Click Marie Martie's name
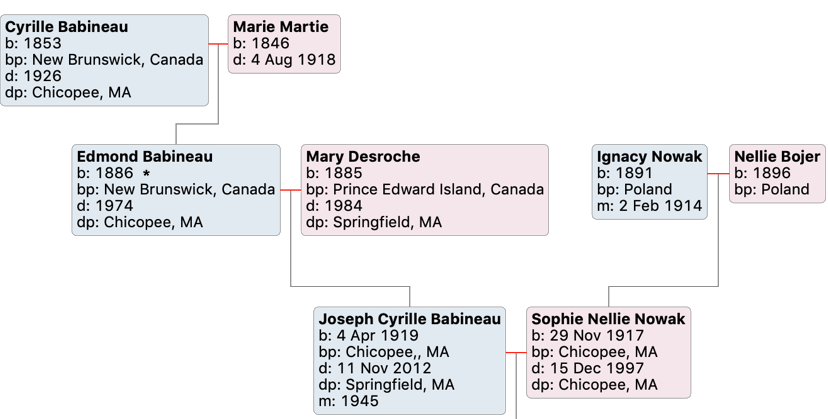Image resolution: width=828 pixels, height=419 pixels. (280, 27)
